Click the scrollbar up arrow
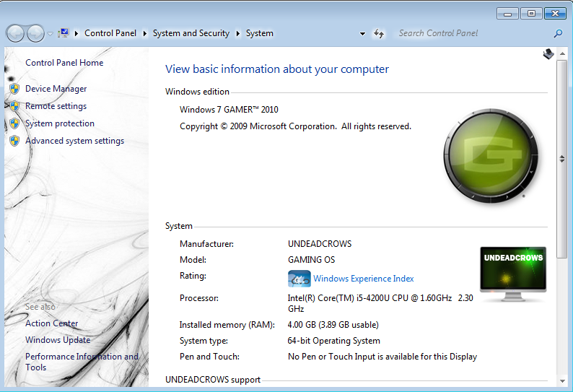The height and width of the screenshot is (392, 573). 562,53
